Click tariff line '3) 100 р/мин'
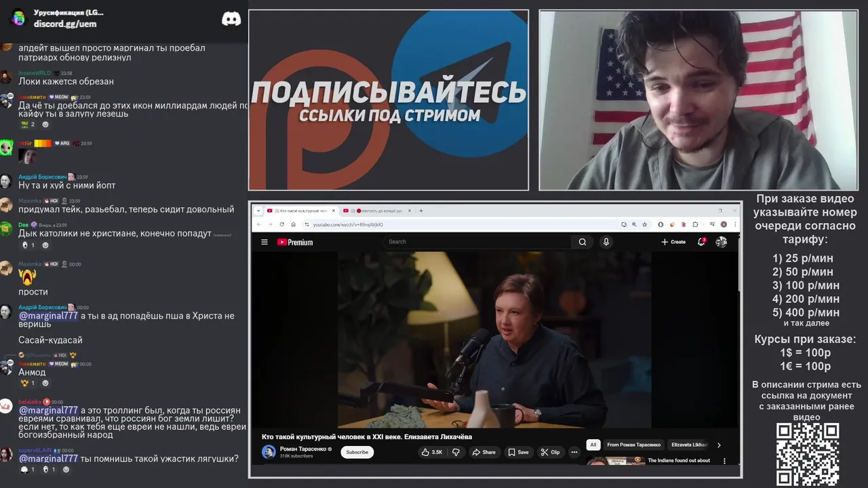The width and height of the screenshot is (868, 488). pos(806,285)
